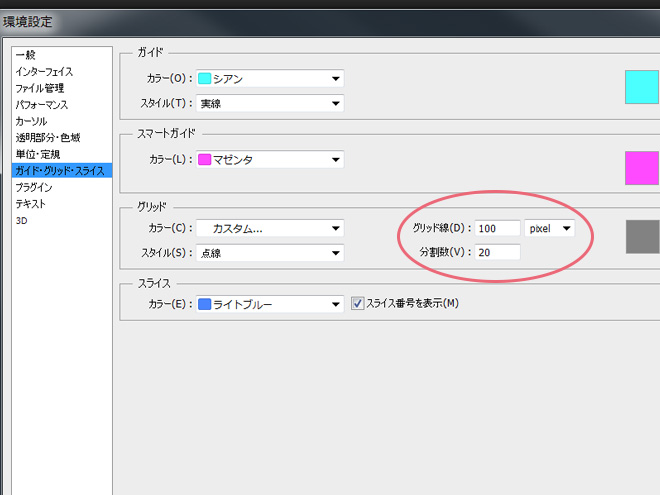Select ファイル管理 category in sidebar
This screenshot has width=660, height=495.
tap(40, 88)
